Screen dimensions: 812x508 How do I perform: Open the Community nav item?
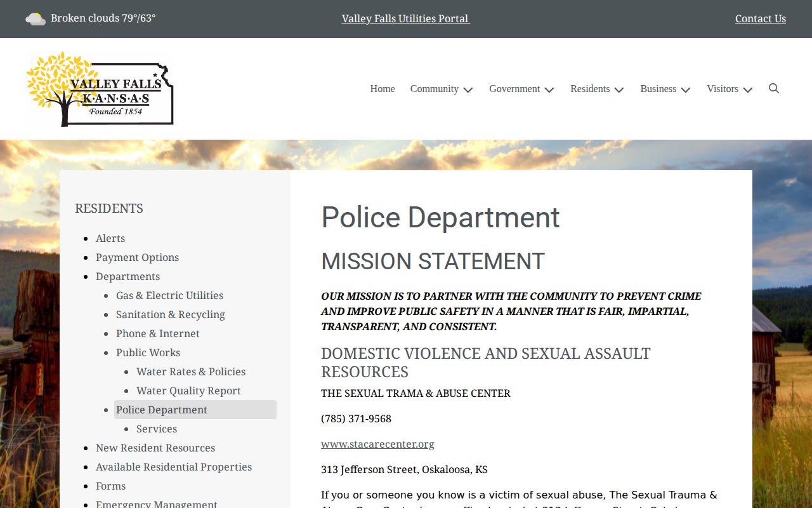[x=435, y=89]
